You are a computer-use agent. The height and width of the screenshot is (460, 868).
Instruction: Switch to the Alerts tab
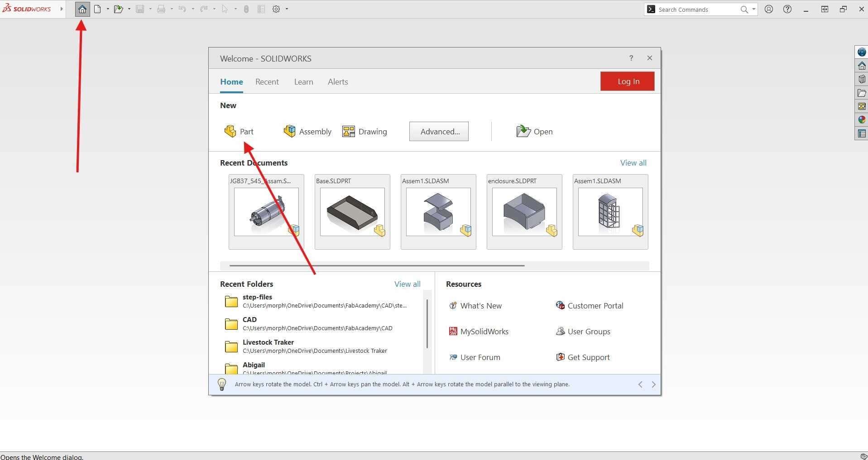pos(338,82)
